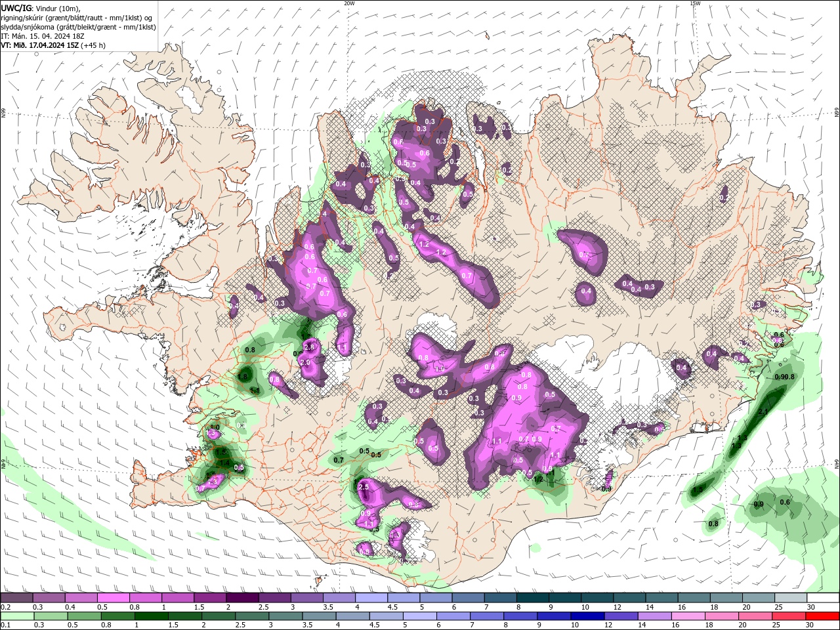Screen dimensions: 840x630
Task: Click the 0.2 swatch in sleet/snow legend
Action: (x=16, y=598)
